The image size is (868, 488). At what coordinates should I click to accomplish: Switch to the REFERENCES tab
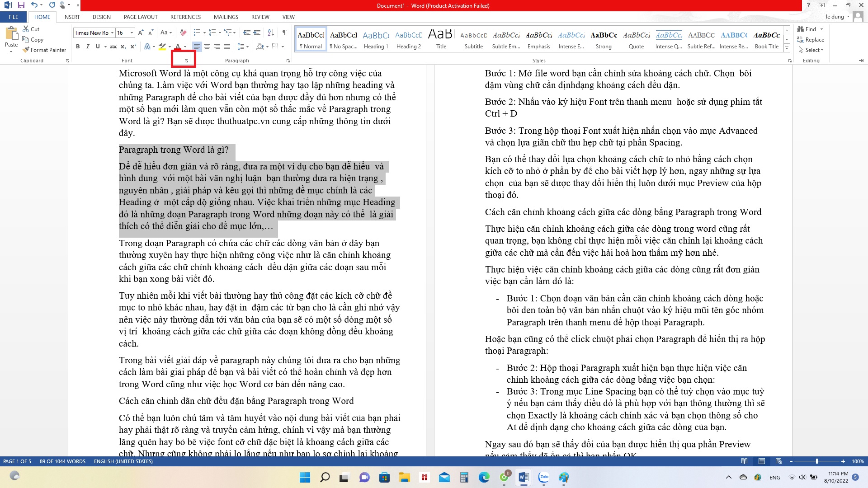pyautogui.click(x=185, y=17)
